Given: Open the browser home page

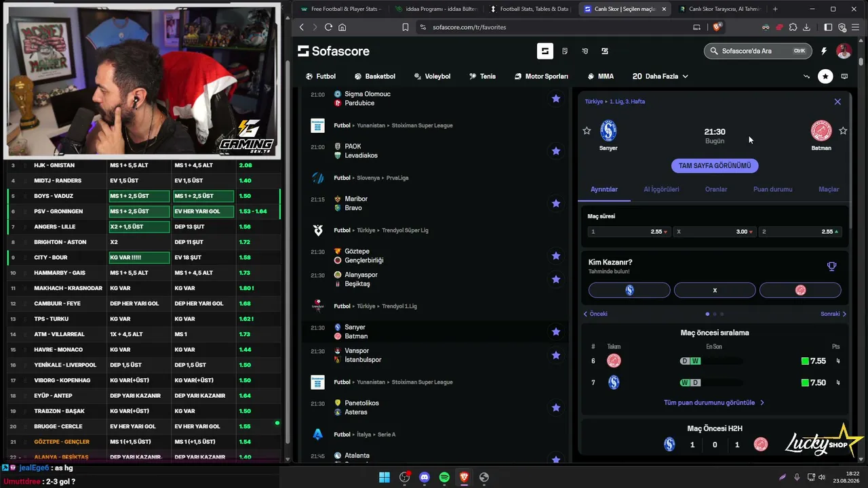Looking at the screenshot, I should tap(342, 27).
